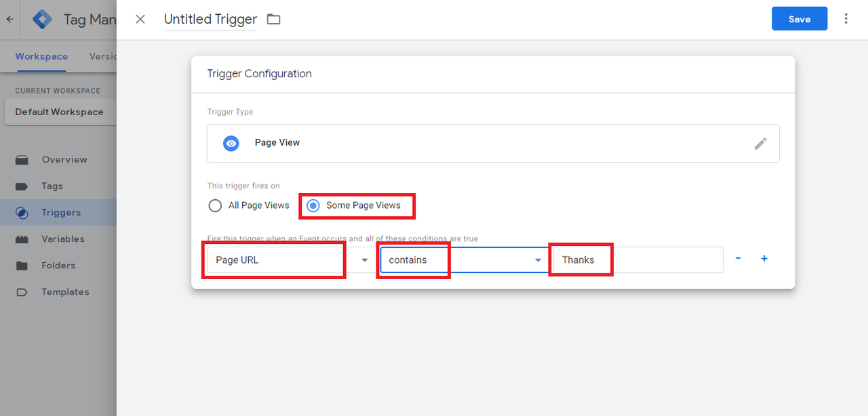868x416 pixels.
Task: Select the All Page Views radio button
Action: coord(215,205)
